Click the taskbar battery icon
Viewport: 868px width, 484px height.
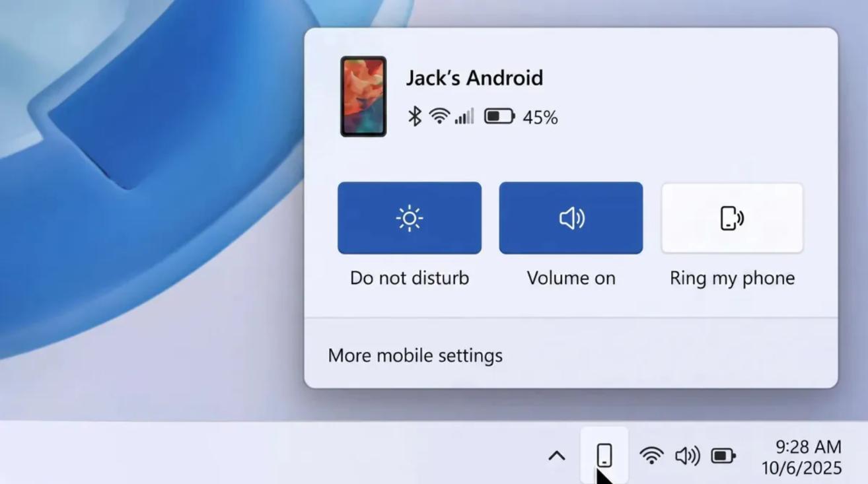(x=723, y=456)
